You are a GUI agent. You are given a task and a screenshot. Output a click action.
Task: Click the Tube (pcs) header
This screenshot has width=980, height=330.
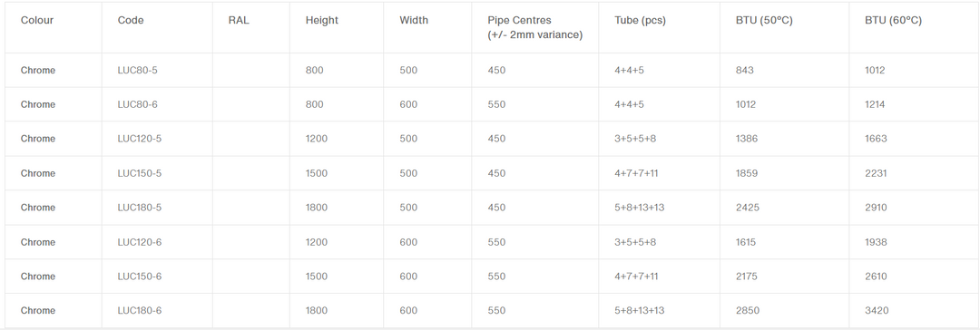640,20
